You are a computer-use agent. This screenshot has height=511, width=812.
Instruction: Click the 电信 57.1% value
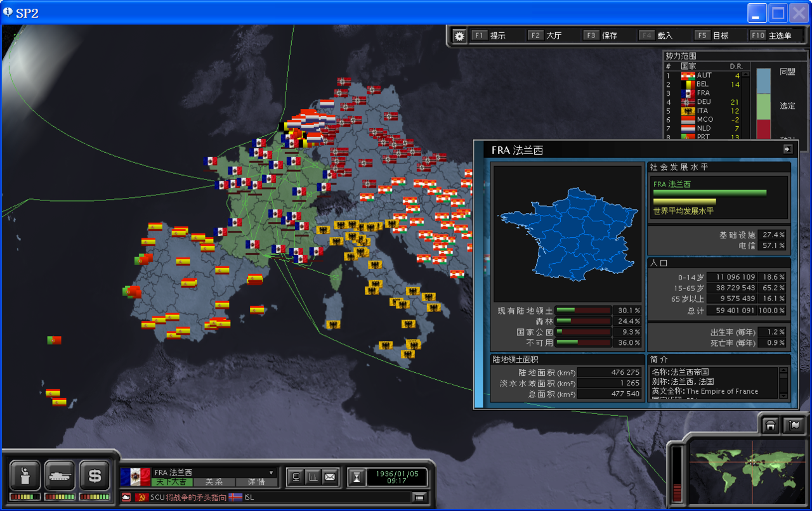773,245
